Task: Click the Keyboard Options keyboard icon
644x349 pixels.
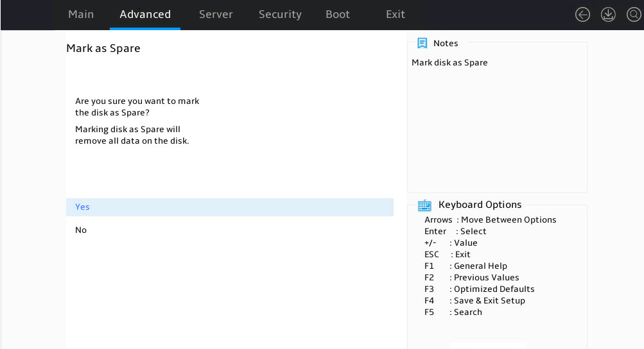Action: (424, 205)
